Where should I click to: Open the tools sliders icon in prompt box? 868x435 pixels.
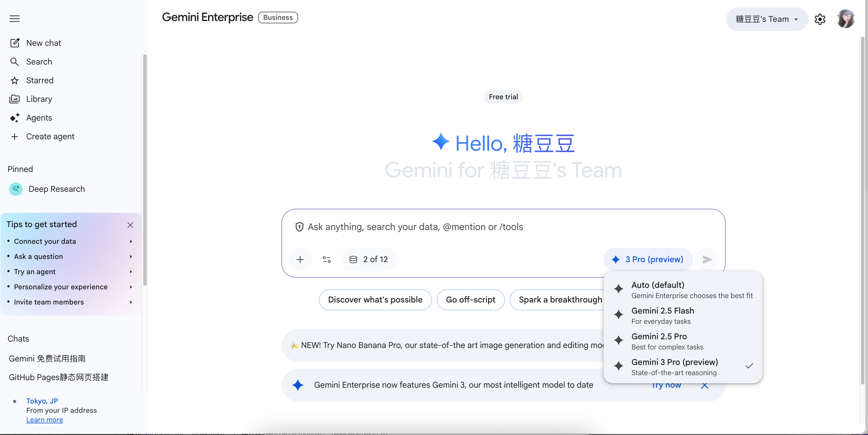(x=326, y=259)
